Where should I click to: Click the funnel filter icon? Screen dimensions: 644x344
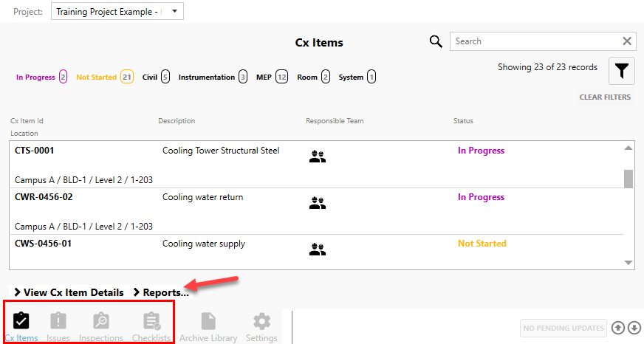pos(623,71)
